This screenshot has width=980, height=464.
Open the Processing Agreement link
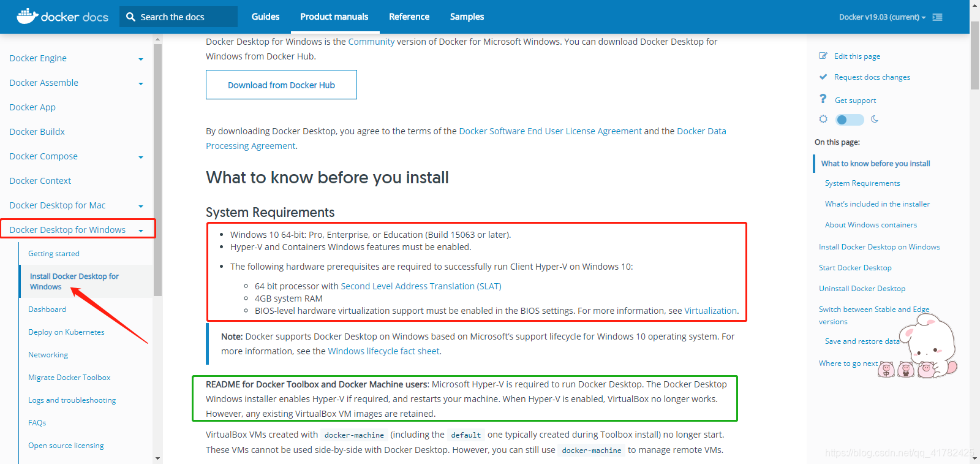tap(251, 146)
